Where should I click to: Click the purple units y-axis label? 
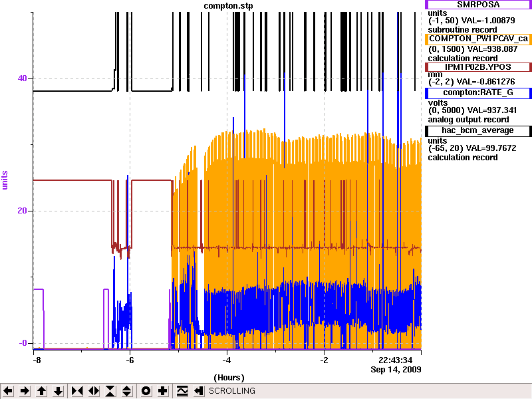pos(5,180)
